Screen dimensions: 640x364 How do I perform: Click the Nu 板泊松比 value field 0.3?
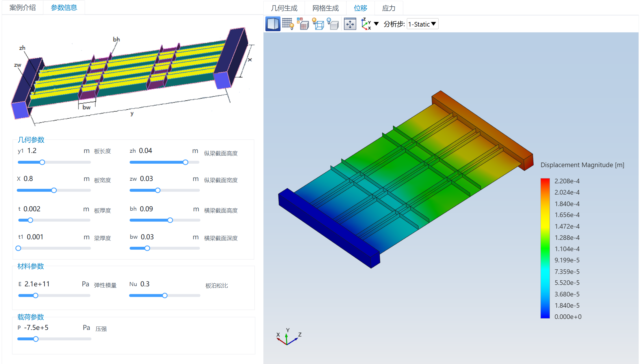(145, 284)
